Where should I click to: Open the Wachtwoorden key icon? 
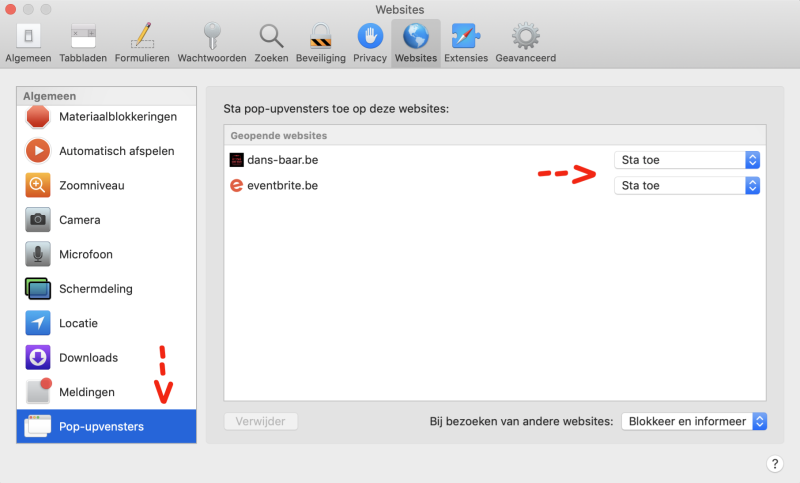(x=212, y=36)
